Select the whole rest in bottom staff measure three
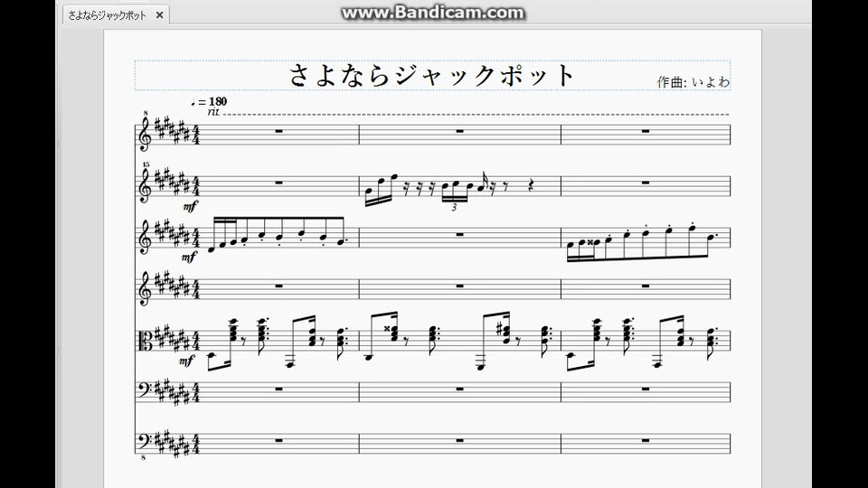Viewport: 868px width, 488px height. pyautogui.click(x=646, y=440)
